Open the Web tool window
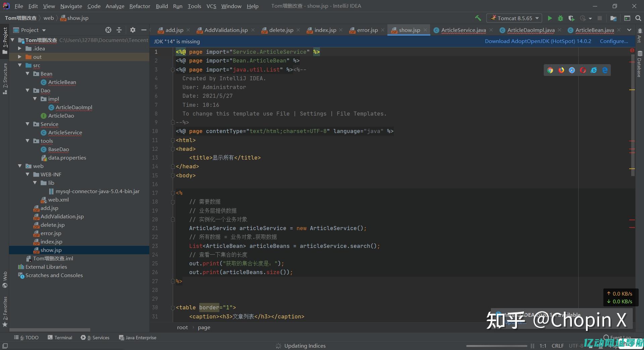 pyautogui.click(x=5, y=280)
